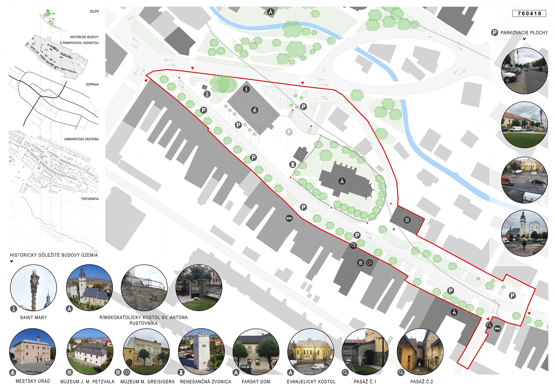Screen dimensions: 555x392
Task: Click the arrow below PARKOVACIE PLOCHY heading
Action: 524,39
